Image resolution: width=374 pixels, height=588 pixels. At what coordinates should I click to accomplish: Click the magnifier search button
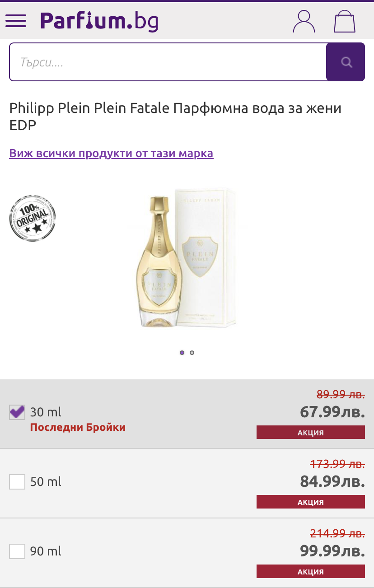[x=346, y=62]
